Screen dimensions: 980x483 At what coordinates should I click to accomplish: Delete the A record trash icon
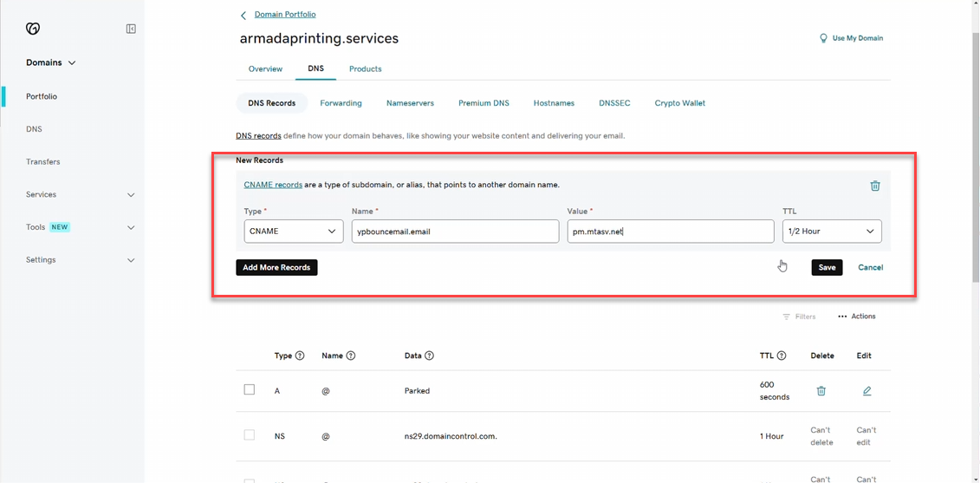[821, 390]
